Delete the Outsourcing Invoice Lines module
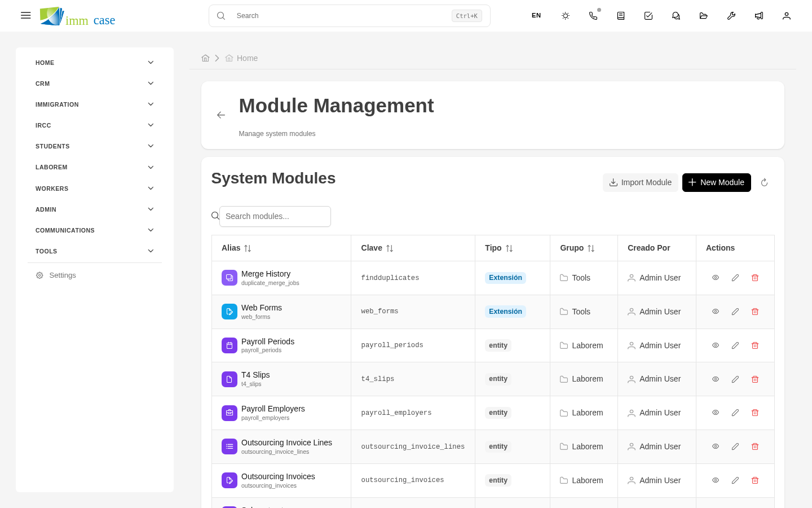This screenshot has width=812, height=508. point(755,446)
